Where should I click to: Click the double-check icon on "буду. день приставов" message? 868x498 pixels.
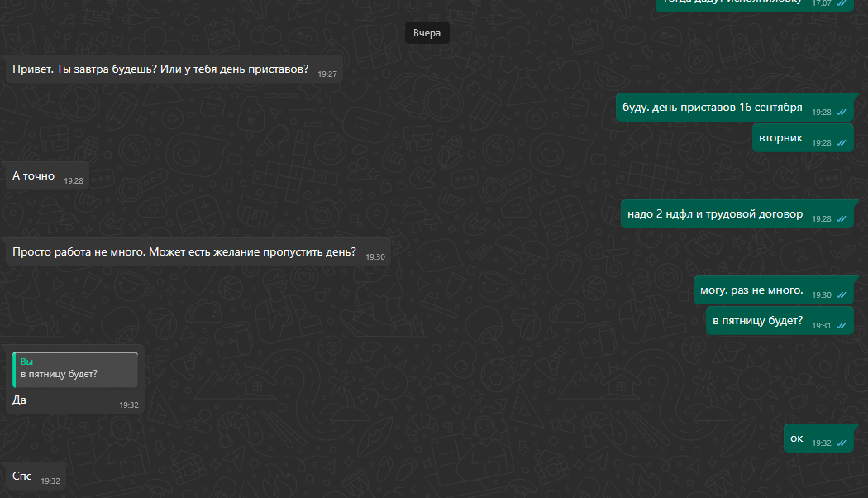pos(842,113)
